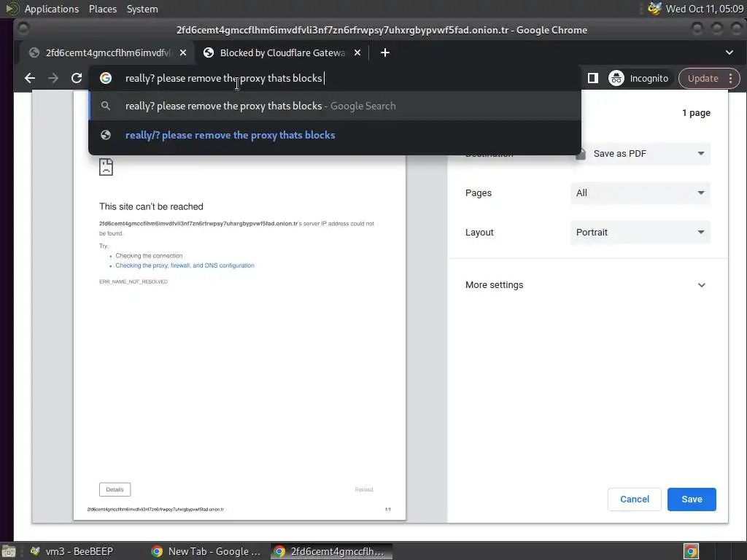This screenshot has width=747, height=560.
Task: Open the Applications menu
Action: [x=52, y=9]
